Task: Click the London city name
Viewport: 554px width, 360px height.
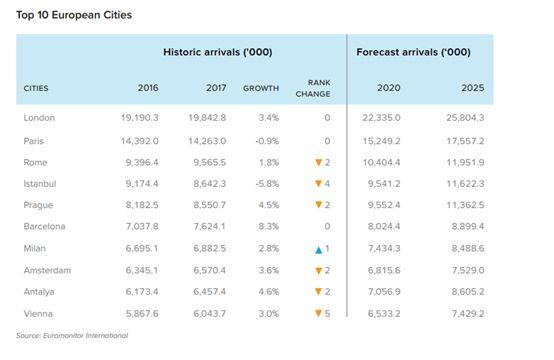Action: pos(39,118)
